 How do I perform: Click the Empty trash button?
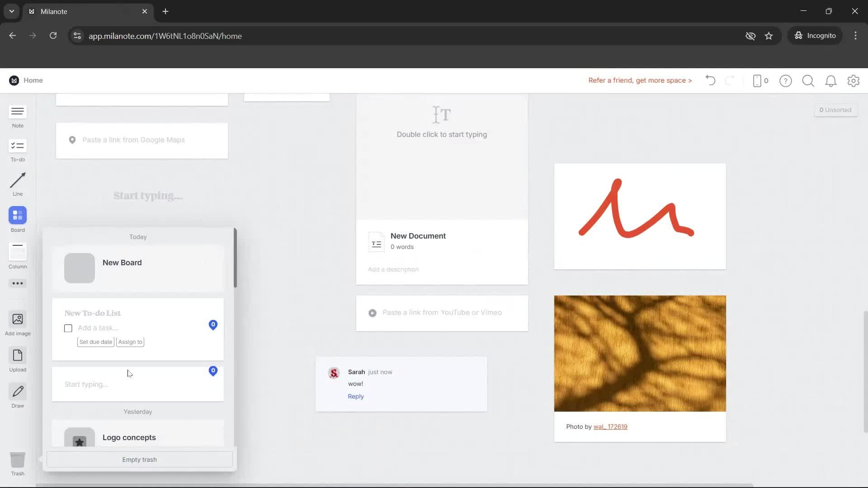coord(139,459)
